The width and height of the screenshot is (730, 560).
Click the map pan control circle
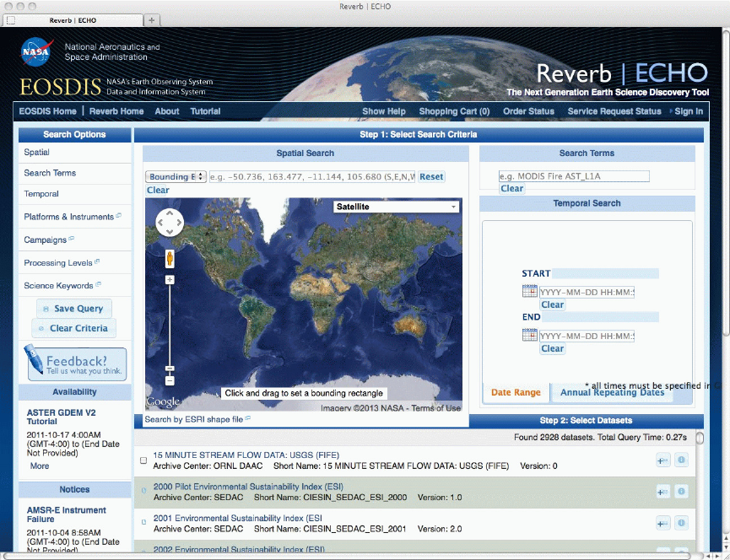pyautogui.click(x=170, y=223)
